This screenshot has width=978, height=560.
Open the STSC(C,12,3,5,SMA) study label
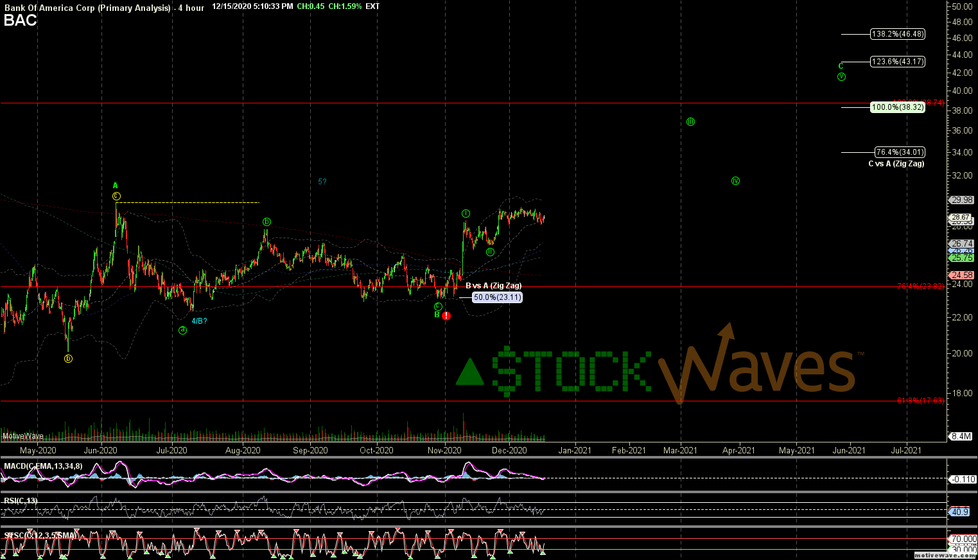(40, 535)
